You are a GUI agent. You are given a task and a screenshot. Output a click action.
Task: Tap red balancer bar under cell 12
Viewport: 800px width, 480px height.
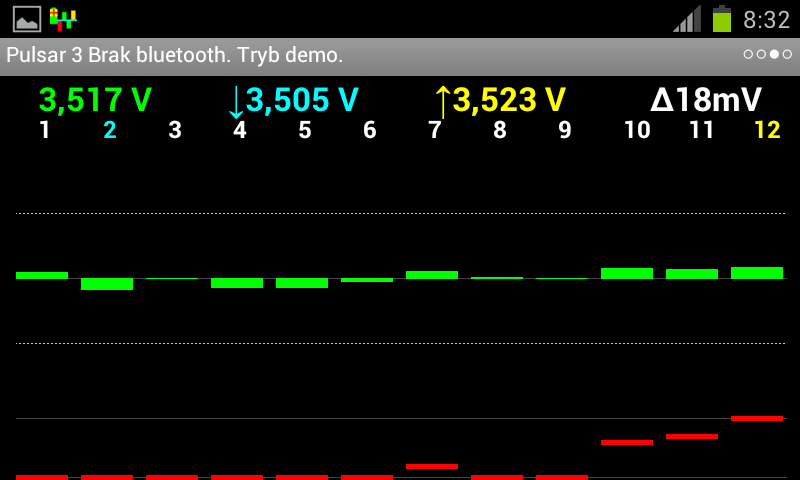757,418
